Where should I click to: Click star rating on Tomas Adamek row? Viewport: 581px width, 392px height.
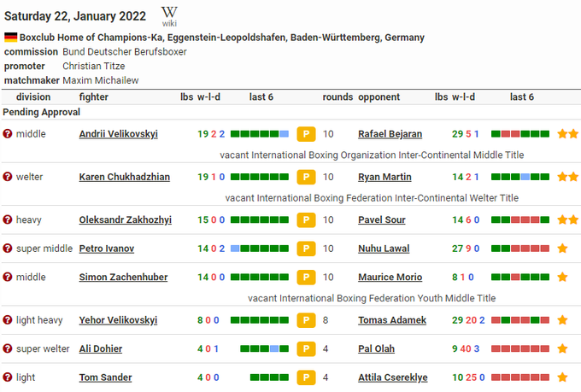(x=562, y=320)
